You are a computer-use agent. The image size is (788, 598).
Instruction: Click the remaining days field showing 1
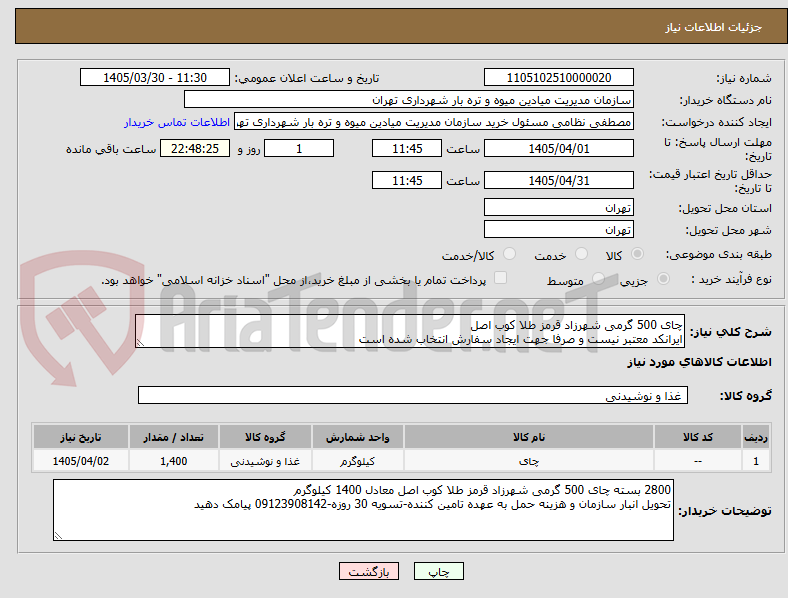[299, 148]
